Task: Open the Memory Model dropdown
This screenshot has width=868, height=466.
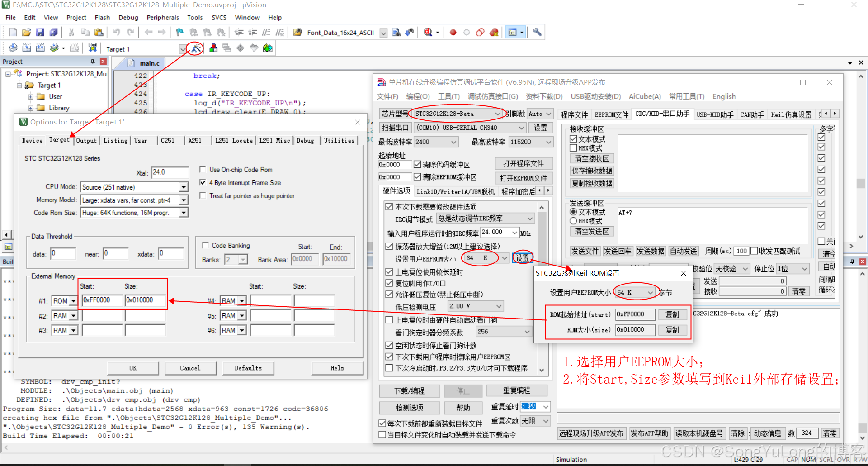Action: tap(183, 200)
